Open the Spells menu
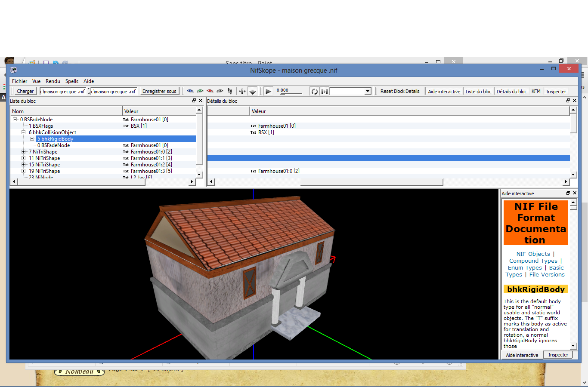Viewport: 588px width, 387px height. [72, 81]
